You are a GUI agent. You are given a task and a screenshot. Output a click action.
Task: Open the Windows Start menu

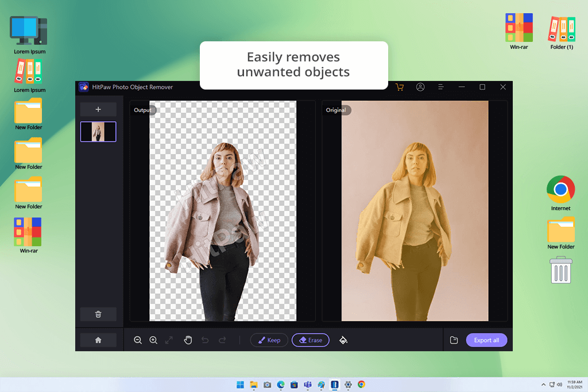point(241,385)
